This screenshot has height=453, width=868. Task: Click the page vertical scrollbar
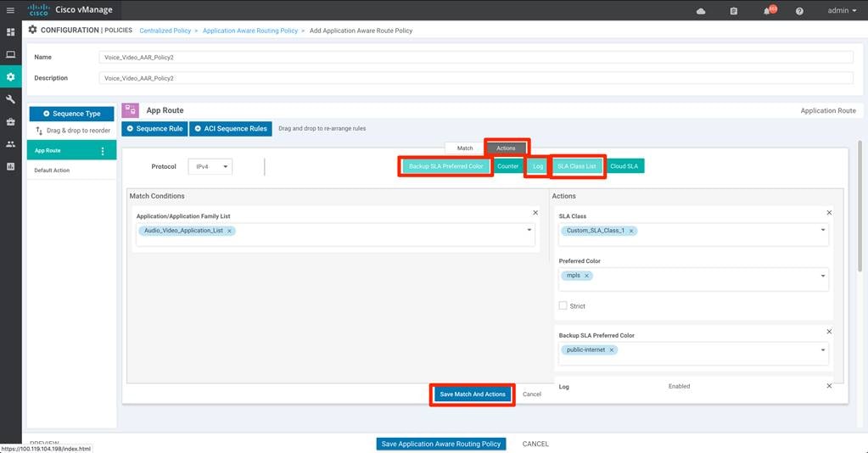tap(860, 205)
